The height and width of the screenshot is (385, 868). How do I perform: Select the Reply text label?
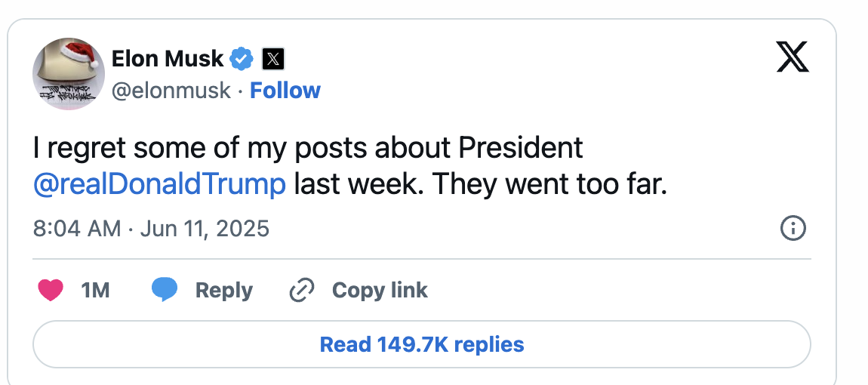pos(223,290)
